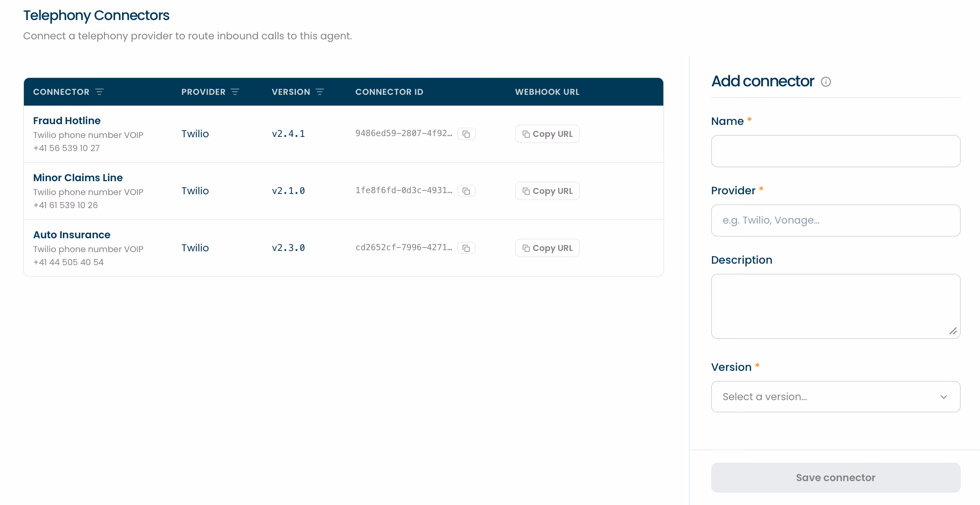Click the Connector ID column header
This screenshot has width=980, height=505.
389,92
